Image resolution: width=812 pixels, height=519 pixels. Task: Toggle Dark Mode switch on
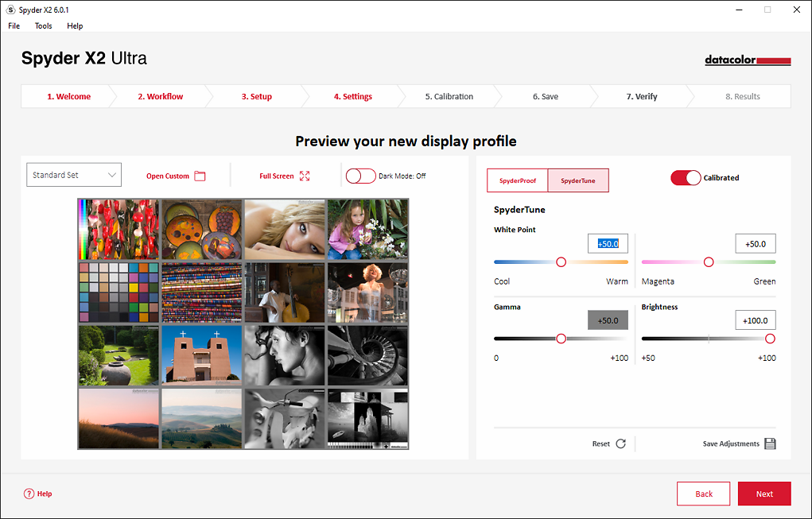[360, 176]
